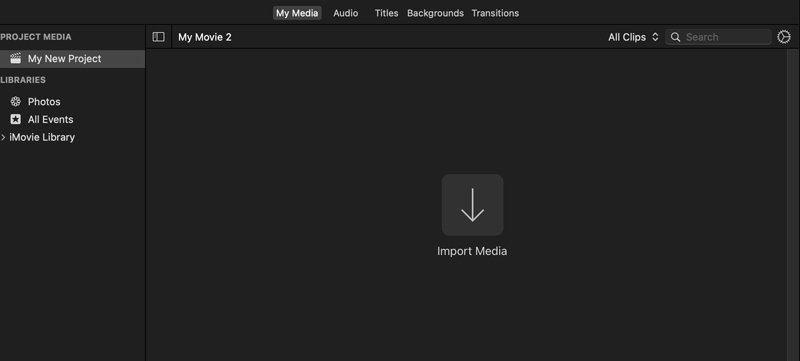
Task: Click the PROJECT MEDIA section header
Action: [36, 37]
